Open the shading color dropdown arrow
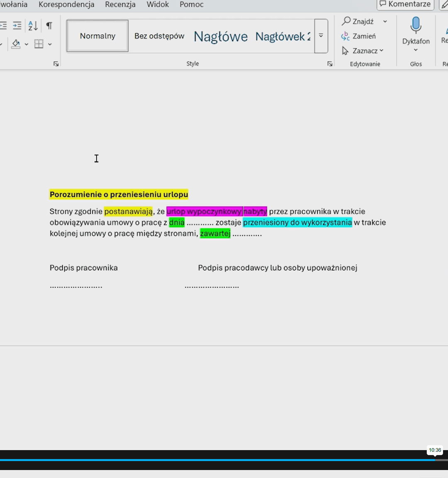 coord(27,44)
